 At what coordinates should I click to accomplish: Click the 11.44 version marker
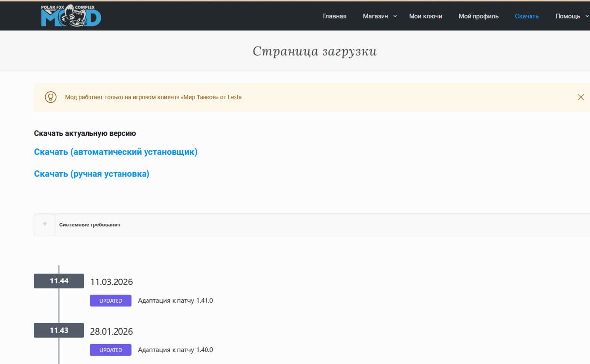coord(59,281)
